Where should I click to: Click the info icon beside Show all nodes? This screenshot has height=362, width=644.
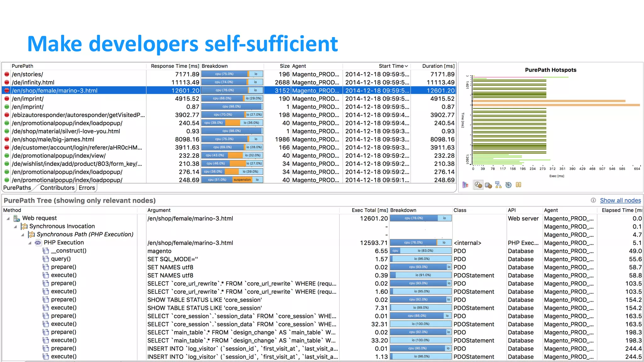point(593,200)
